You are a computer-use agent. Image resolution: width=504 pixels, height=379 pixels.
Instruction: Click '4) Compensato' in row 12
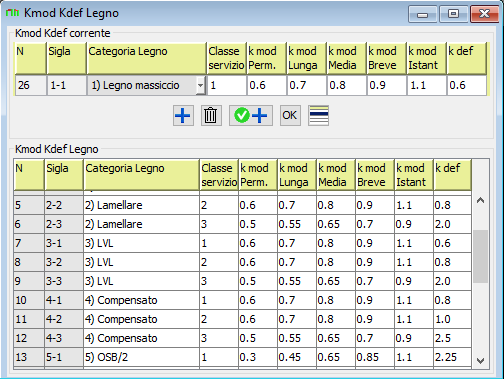coord(121,338)
